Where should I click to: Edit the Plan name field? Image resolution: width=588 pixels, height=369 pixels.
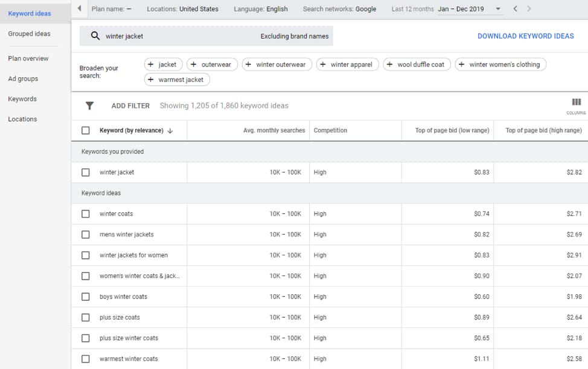coord(111,8)
